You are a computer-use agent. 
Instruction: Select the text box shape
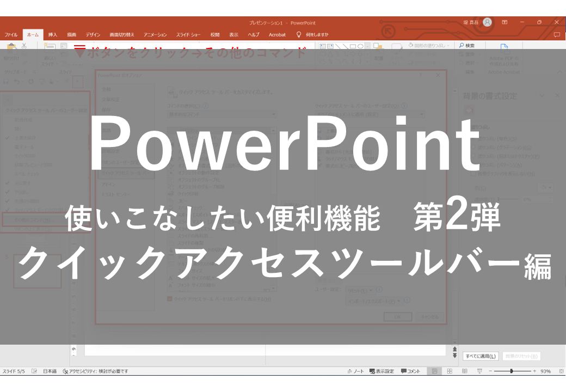pyautogui.click(x=323, y=46)
